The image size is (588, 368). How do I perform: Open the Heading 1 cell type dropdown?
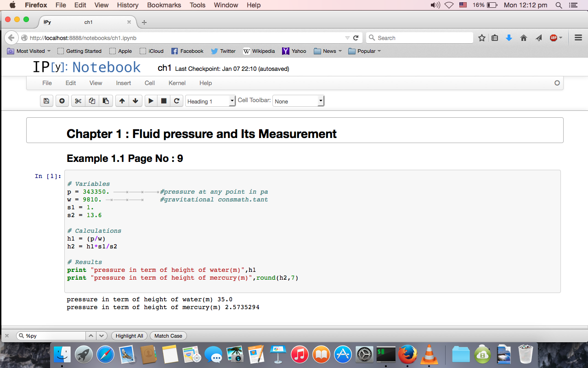point(210,101)
